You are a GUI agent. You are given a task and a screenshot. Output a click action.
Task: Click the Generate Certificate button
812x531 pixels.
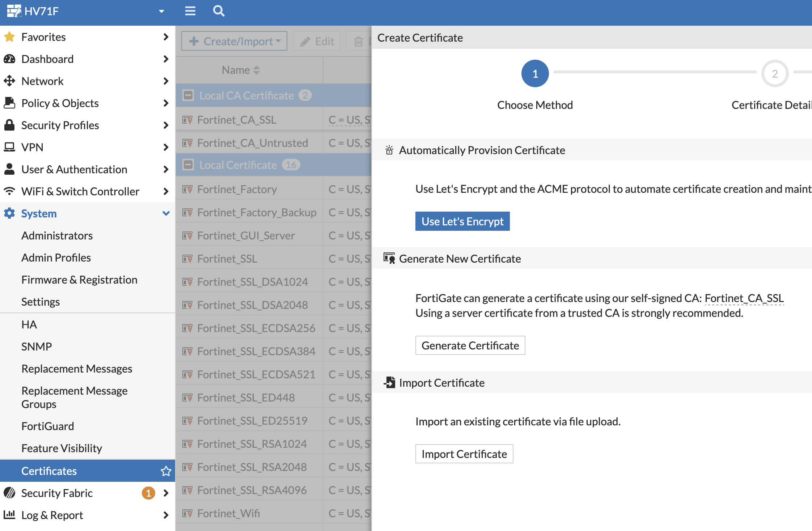470,345
